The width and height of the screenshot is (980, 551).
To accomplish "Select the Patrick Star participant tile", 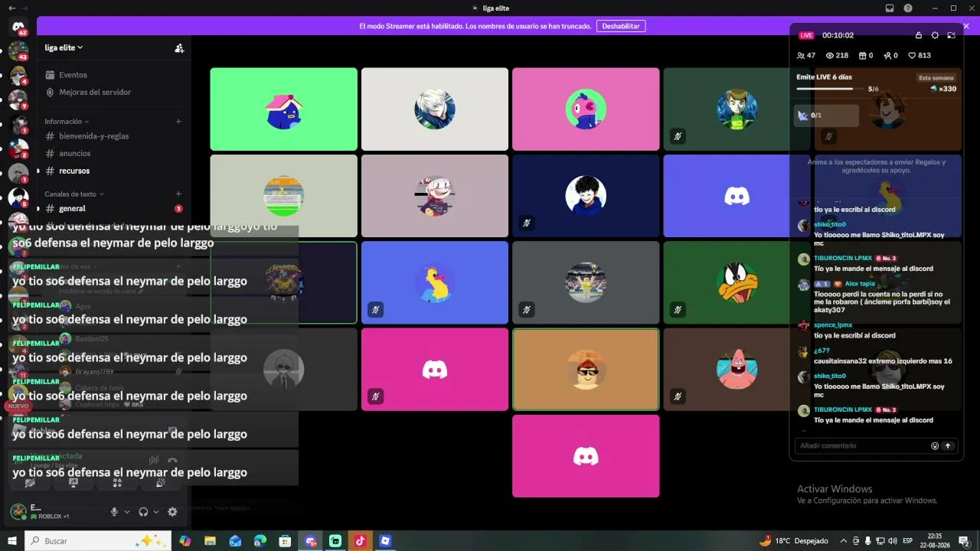I will tap(737, 370).
